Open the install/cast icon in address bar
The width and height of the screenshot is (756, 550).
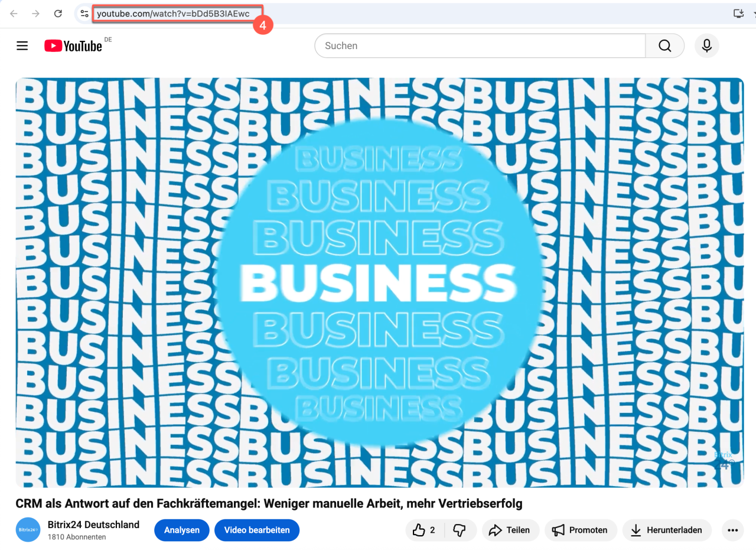click(738, 14)
